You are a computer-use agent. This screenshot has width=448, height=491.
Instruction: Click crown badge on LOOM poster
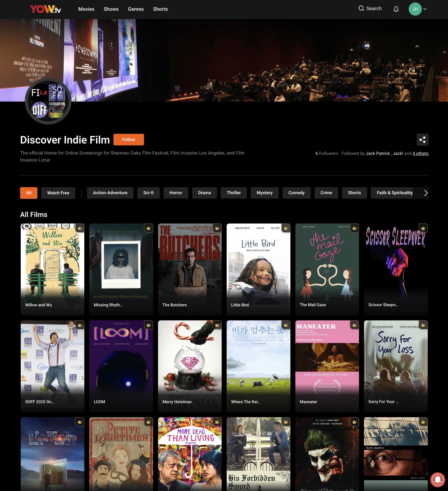pos(148,325)
